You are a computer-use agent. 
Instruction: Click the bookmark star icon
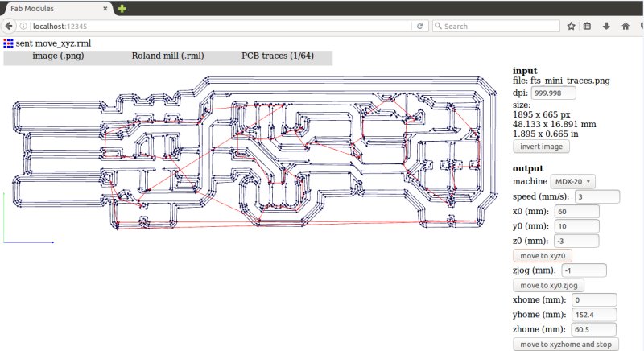[x=571, y=26]
